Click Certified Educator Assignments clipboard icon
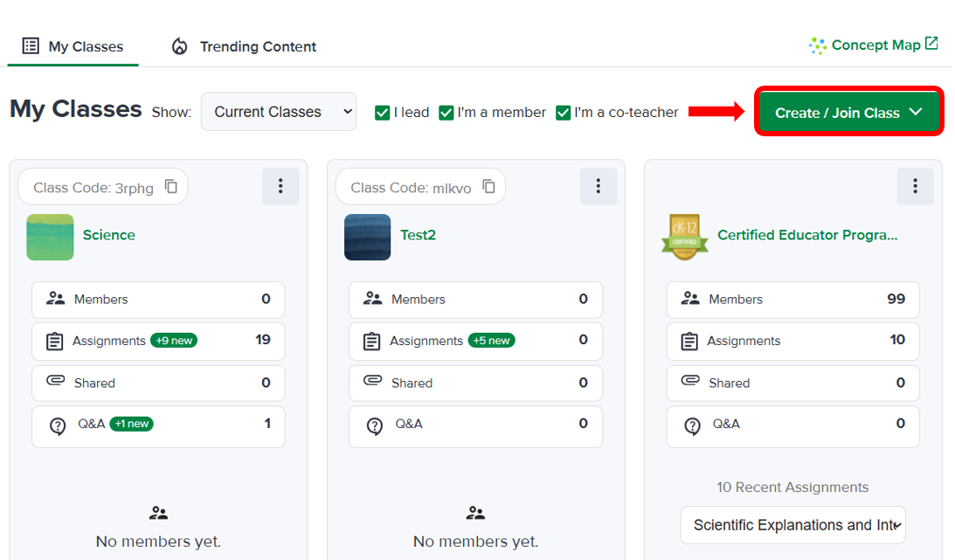 pos(689,341)
